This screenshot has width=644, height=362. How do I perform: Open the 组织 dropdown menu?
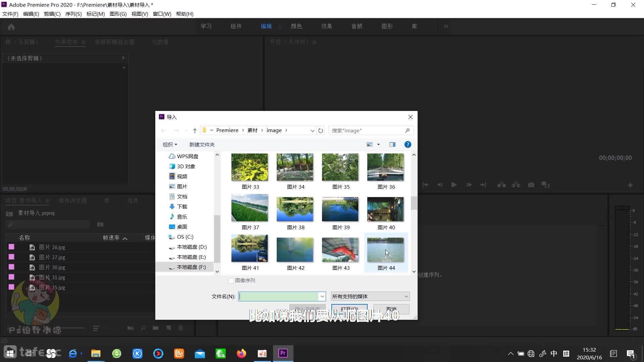pyautogui.click(x=170, y=144)
